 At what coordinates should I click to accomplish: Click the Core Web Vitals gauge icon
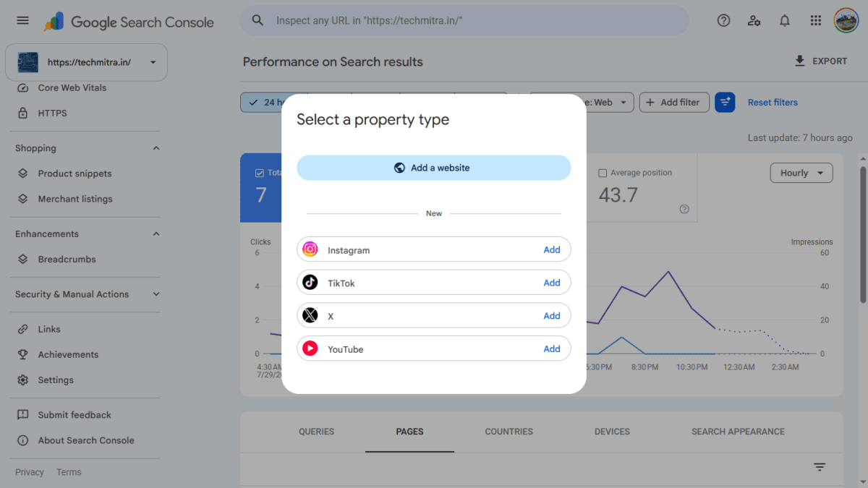[x=23, y=87]
